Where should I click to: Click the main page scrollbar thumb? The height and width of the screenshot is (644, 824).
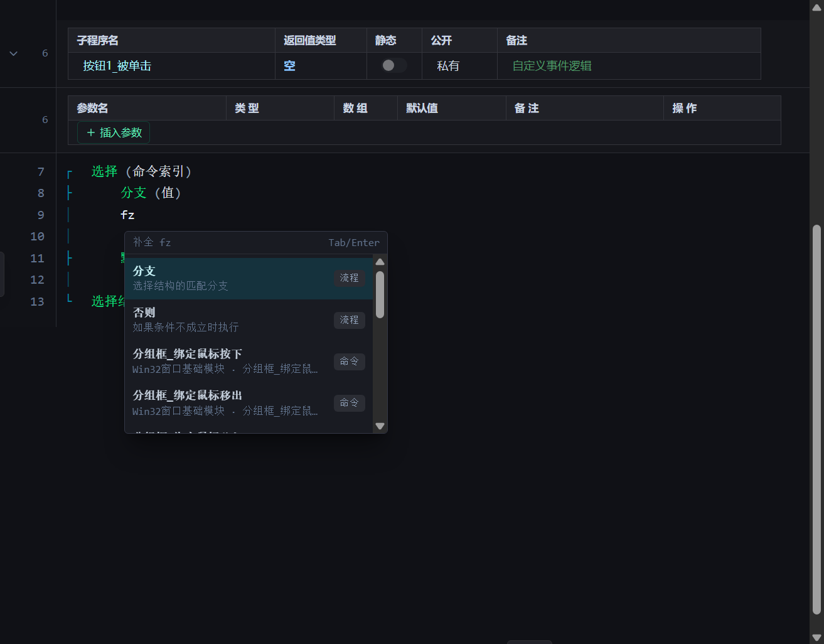point(816,419)
